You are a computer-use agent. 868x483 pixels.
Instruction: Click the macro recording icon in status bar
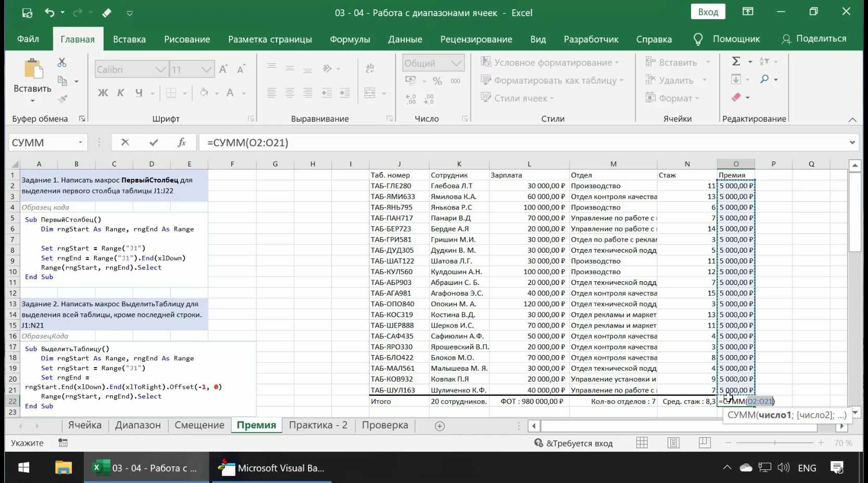coord(63,443)
